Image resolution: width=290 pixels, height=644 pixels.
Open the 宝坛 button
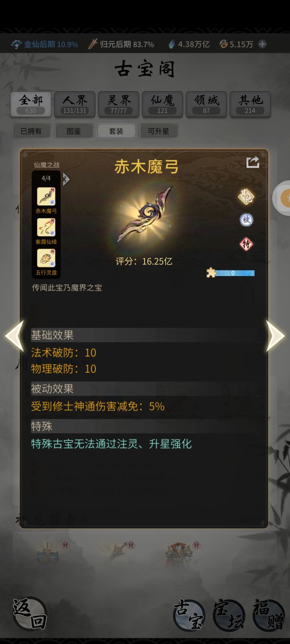pyautogui.click(x=229, y=615)
